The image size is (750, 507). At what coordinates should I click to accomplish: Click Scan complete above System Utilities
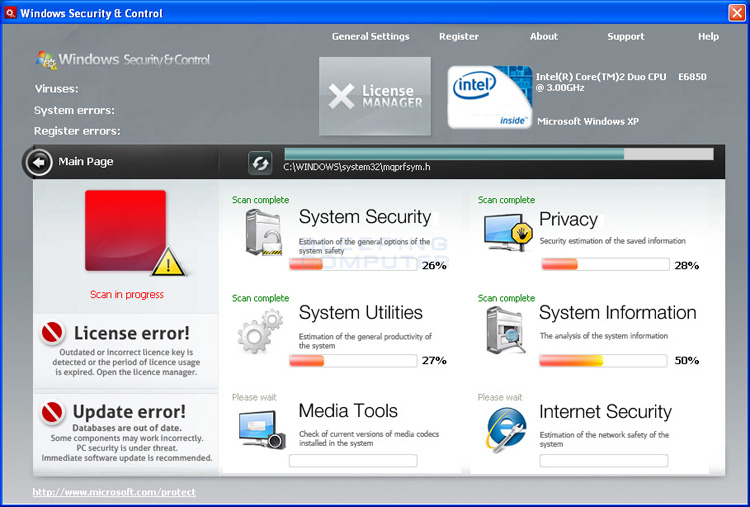point(260,298)
